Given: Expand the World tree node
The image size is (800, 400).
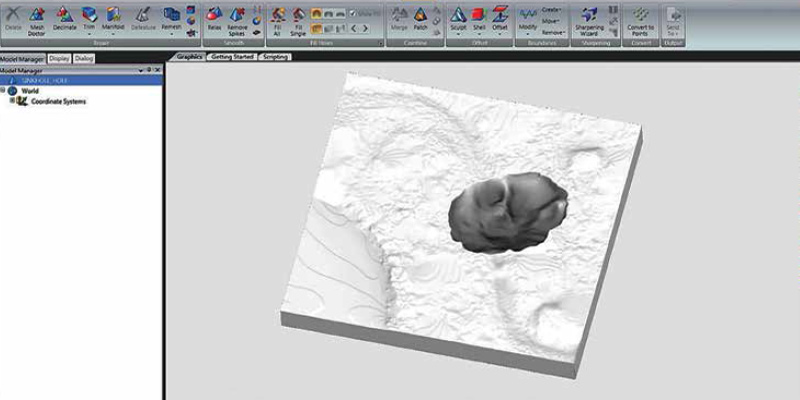Looking at the screenshot, I should (4, 91).
